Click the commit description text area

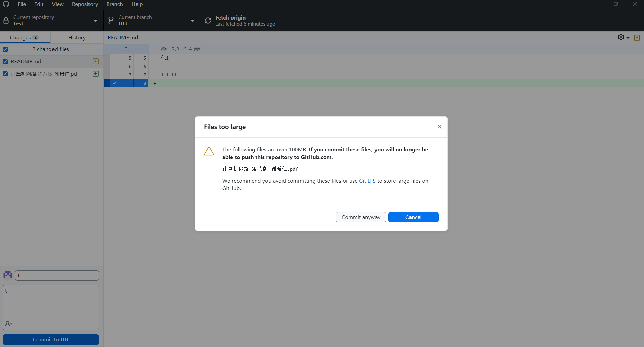click(51, 307)
